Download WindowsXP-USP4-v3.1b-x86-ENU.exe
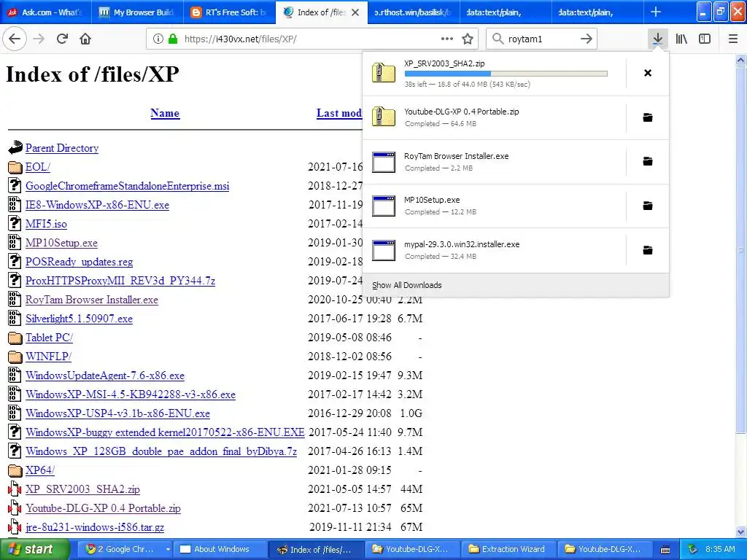The height and width of the screenshot is (560, 747). tap(117, 413)
